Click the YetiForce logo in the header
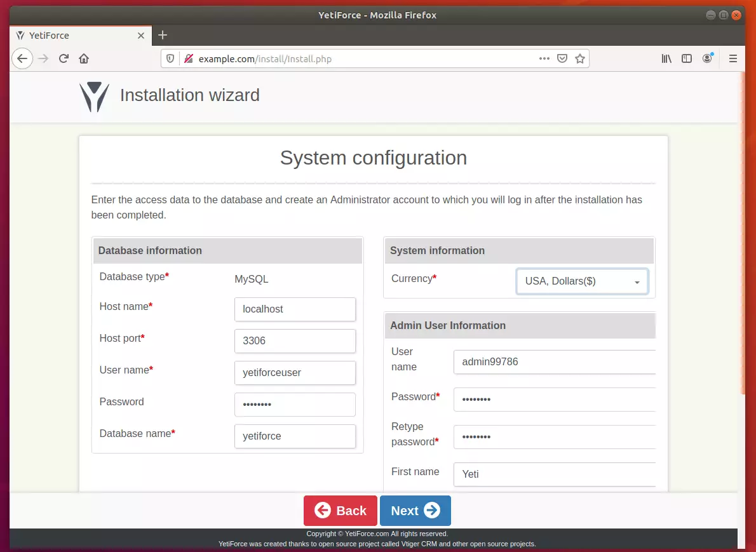Screen dimensions: 756x552 [94, 97]
